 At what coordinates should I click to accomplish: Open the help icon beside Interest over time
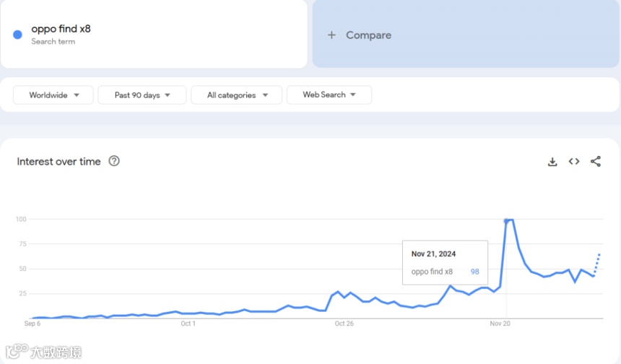click(114, 161)
